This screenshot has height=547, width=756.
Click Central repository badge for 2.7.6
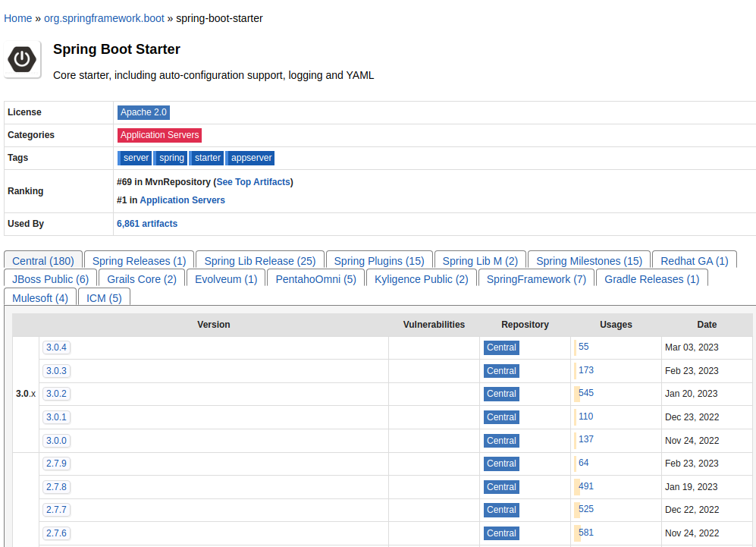501,533
